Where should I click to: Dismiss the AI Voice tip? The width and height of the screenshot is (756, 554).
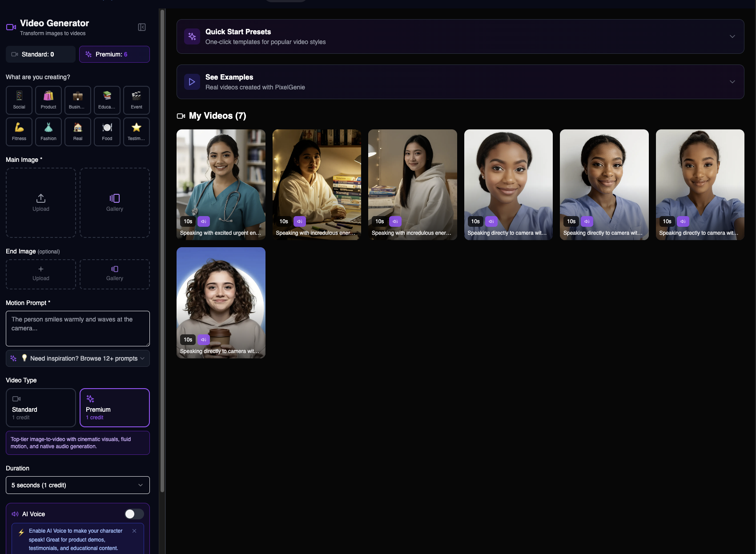(134, 531)
